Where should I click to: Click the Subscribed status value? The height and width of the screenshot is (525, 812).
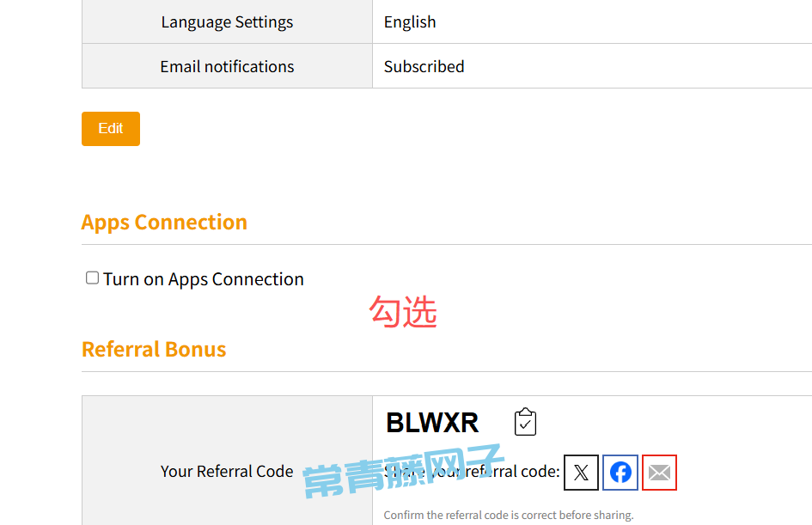(424, 66)
